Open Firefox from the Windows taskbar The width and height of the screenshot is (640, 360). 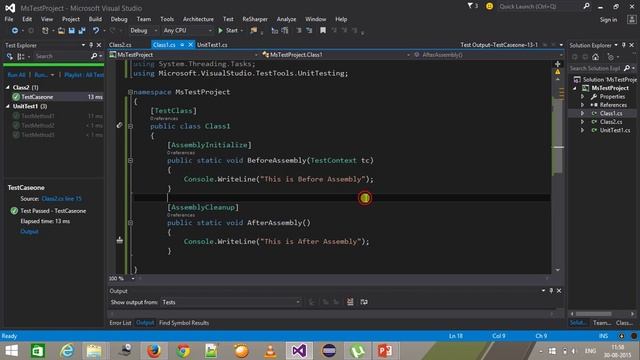(x=154, y=351)
